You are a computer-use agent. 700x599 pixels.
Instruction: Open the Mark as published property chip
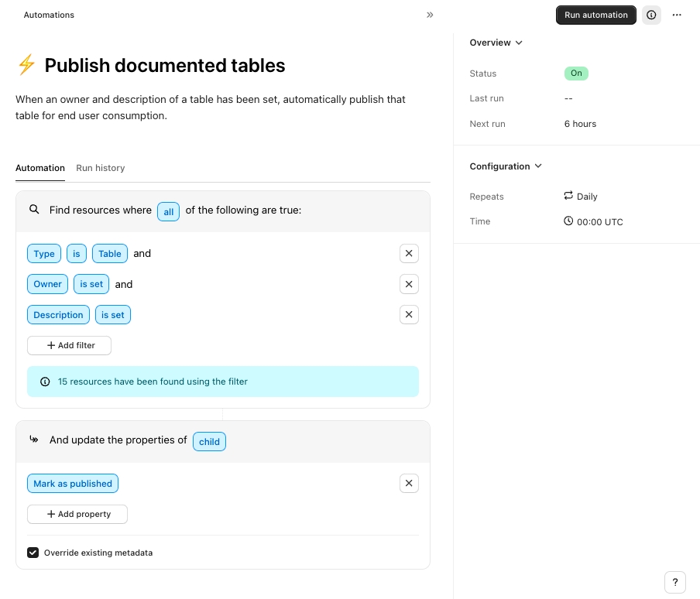[x=73, y=483]
